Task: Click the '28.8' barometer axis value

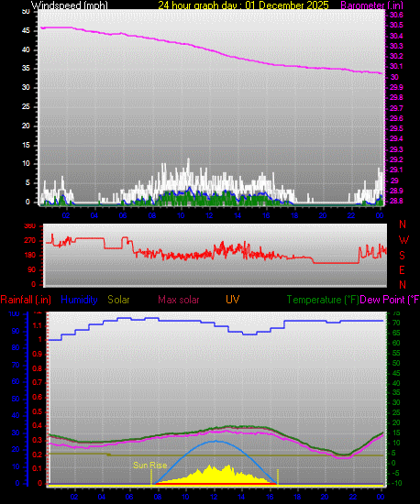Action: pyautogui.click(x=396, y=201)
